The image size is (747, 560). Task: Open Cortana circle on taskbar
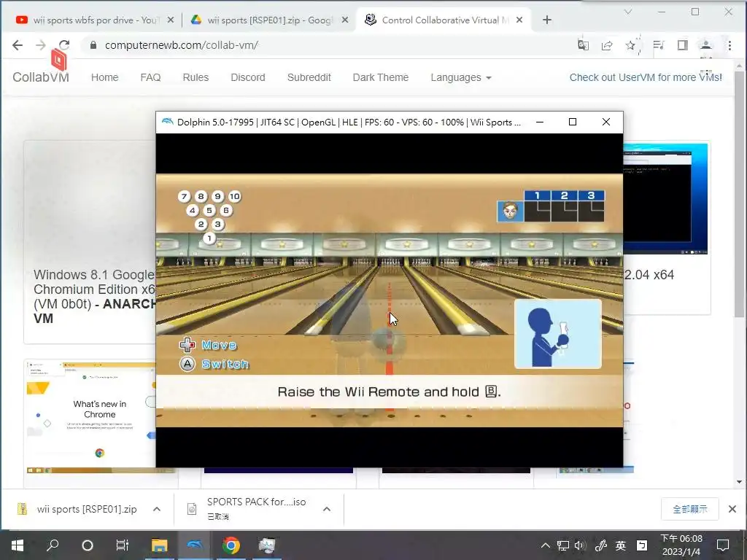88,545
